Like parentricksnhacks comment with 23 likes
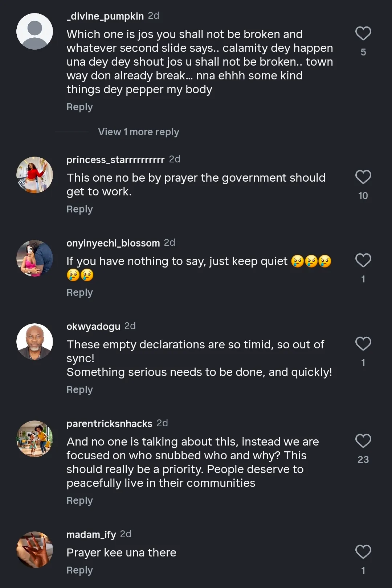 click(363, 441)
